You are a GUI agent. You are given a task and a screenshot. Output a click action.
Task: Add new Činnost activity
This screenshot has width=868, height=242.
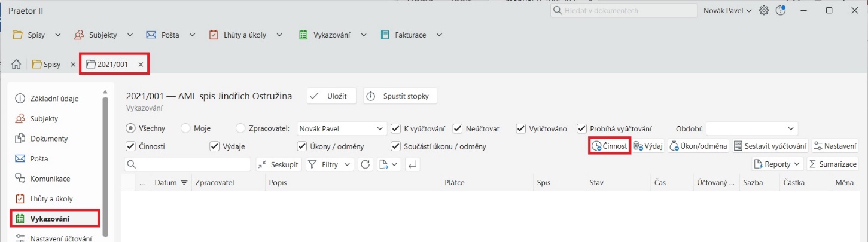[x=609, y=146]
